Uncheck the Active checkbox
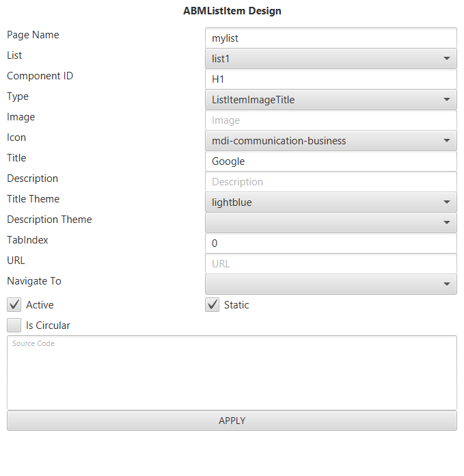 [x=14, y=305]
